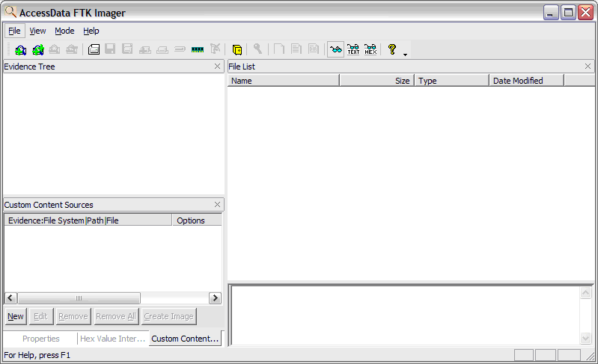Click the grayed Create Custom Content Image icon
598x364 pixels.
162,49
